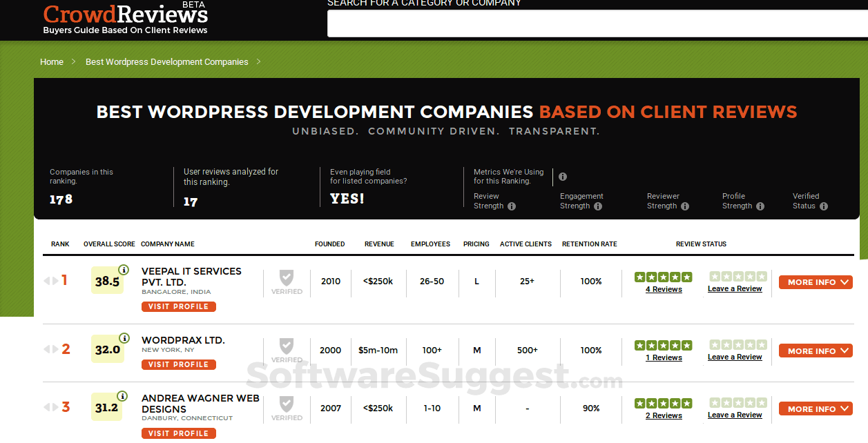This screenshot has width=868, height=443.
Task: Expand More Info for Andrea Wagner Web Designs
Action: (x=816, y=408)
